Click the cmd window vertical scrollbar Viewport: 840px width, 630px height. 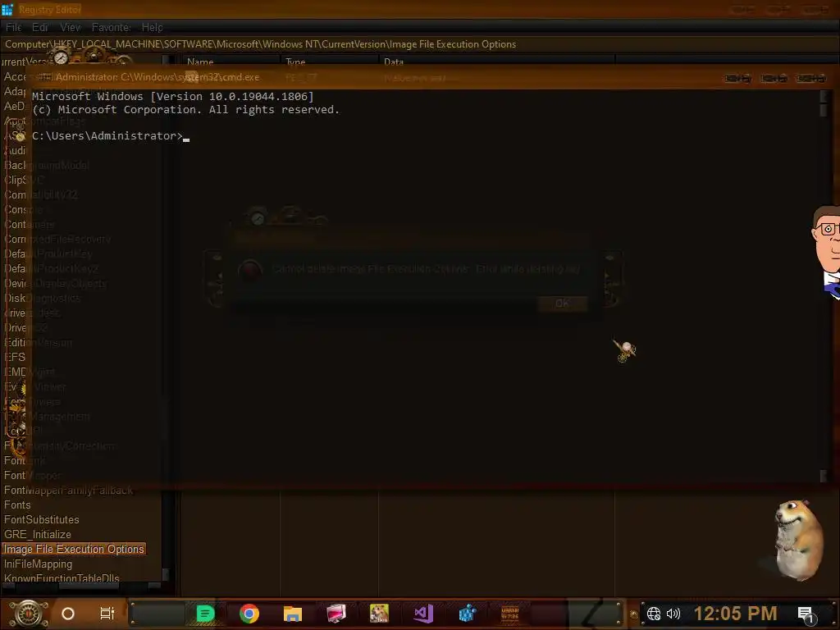824,286
